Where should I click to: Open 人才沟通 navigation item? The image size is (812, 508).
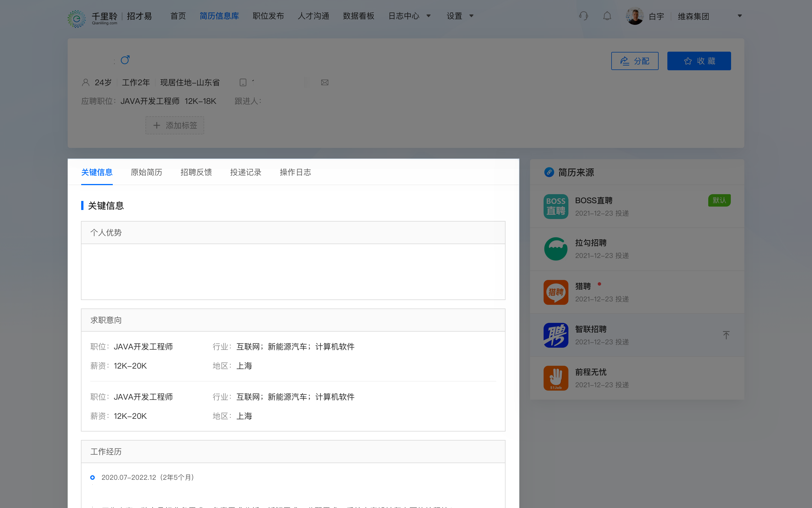pyautogui.click(x=314, y=16)
